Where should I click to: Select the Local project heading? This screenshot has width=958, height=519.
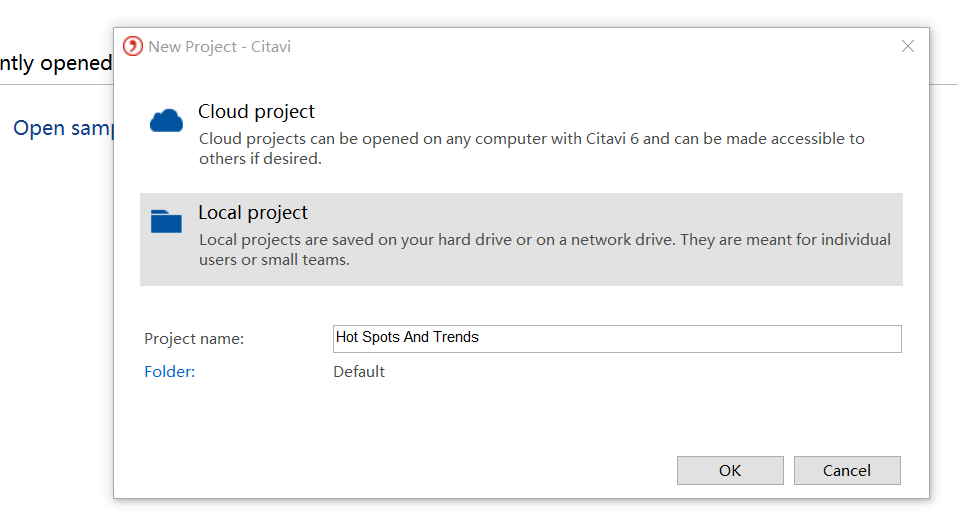point(253,212)
